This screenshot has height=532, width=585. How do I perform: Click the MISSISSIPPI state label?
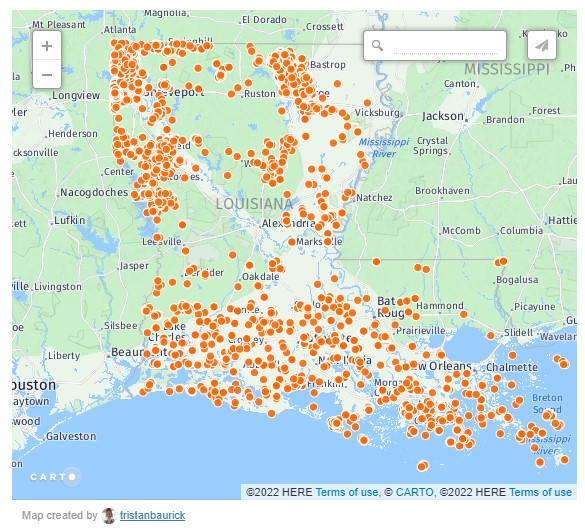507,69
